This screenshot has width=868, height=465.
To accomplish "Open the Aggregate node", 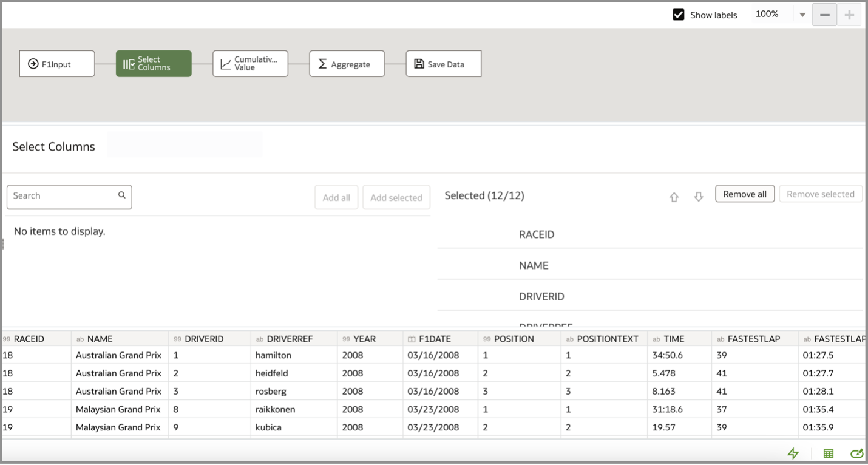I will click(x=347, y=63).
